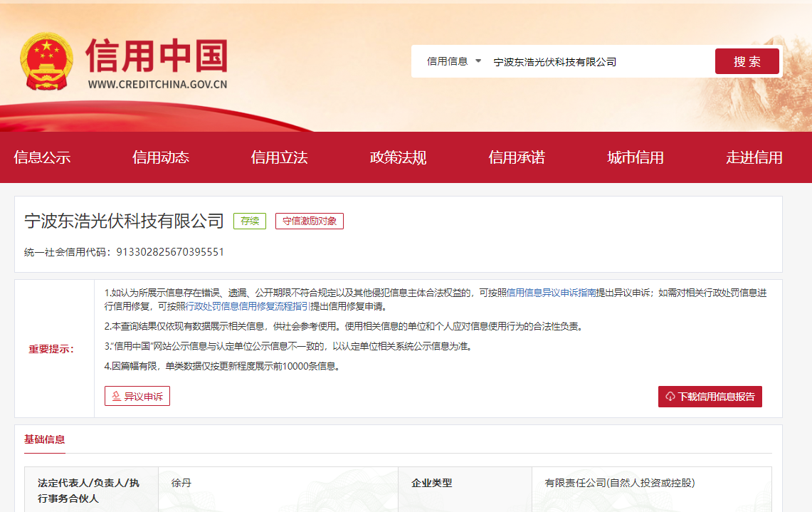Click the 企业类型 label cell
Viewport: 812px width, 512px height.
[465, 490]
